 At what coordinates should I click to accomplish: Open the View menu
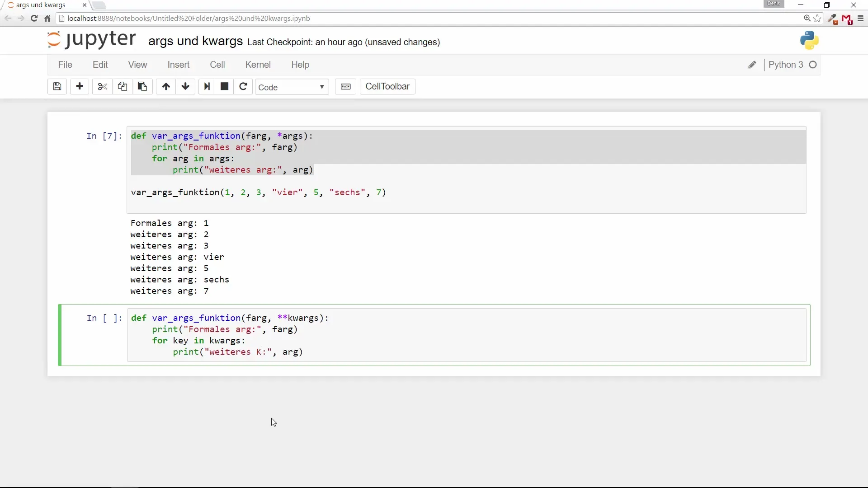(x=137, y=65)
